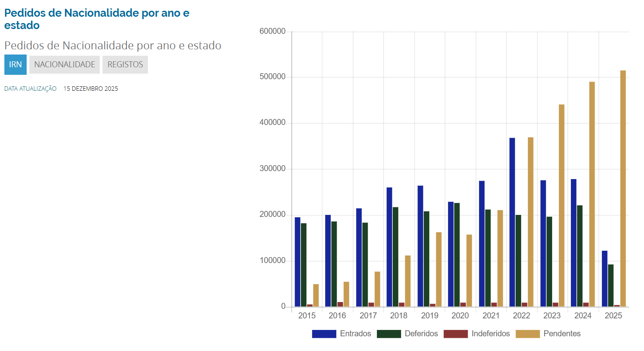Select the 2022 Entrados blue bar
The height and width of the screenshot is (351, 644).
tap(512, 222)
